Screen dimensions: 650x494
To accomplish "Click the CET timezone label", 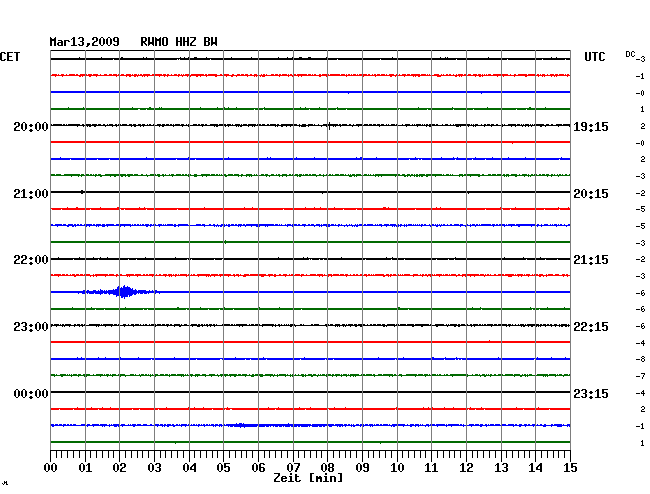I will (10, 57).
